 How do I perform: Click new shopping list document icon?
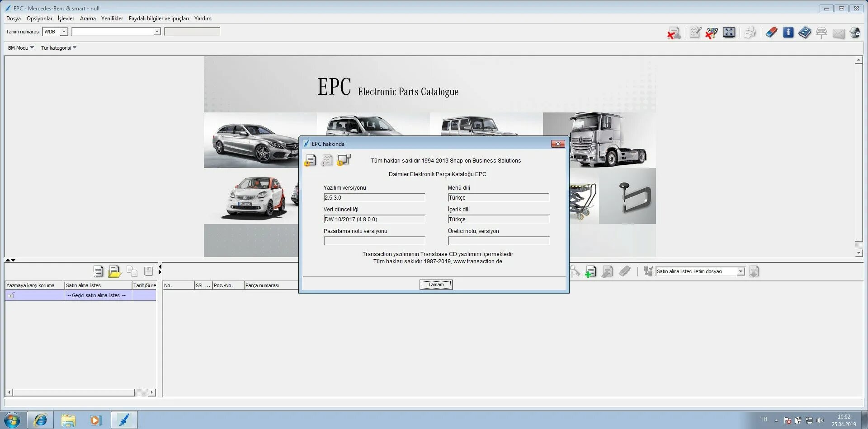pos(98,271)
